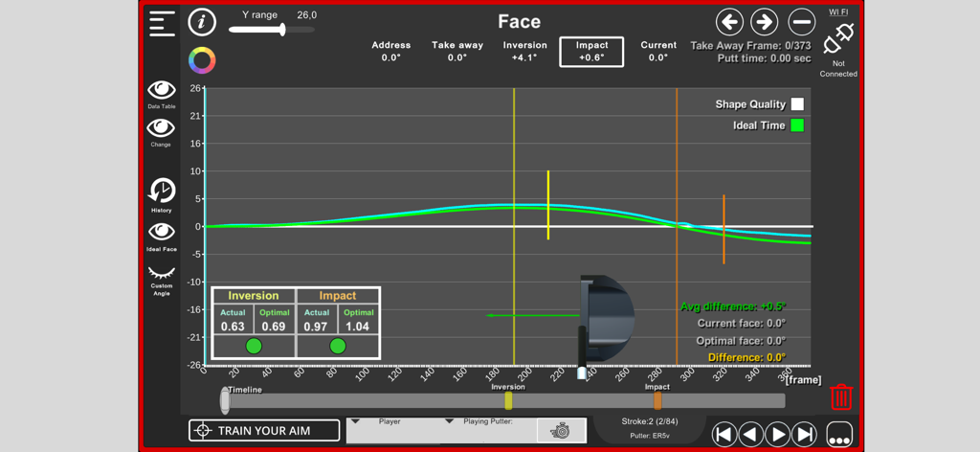Open the info icon
Screen dimensions: 980x452
pyautogui.click(x=202, y=23)
